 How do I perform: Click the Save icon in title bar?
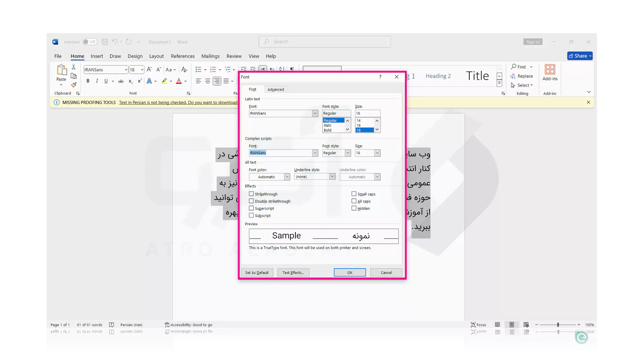[x=105, y=42]
